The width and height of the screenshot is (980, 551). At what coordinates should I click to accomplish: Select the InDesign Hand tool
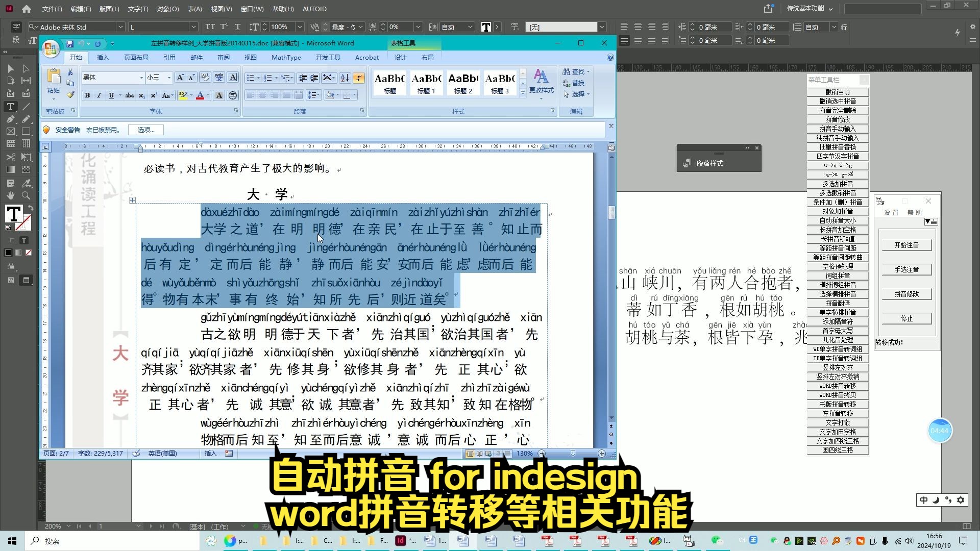pyautogui.click(x=10, y=195)
